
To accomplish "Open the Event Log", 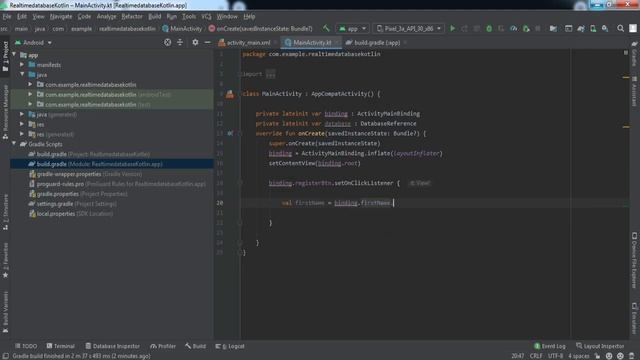I will [x=550, y=346].
